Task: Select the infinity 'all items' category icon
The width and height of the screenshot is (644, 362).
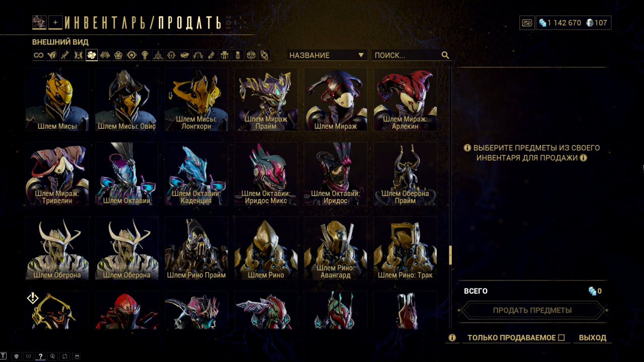Action: point(39,55)
